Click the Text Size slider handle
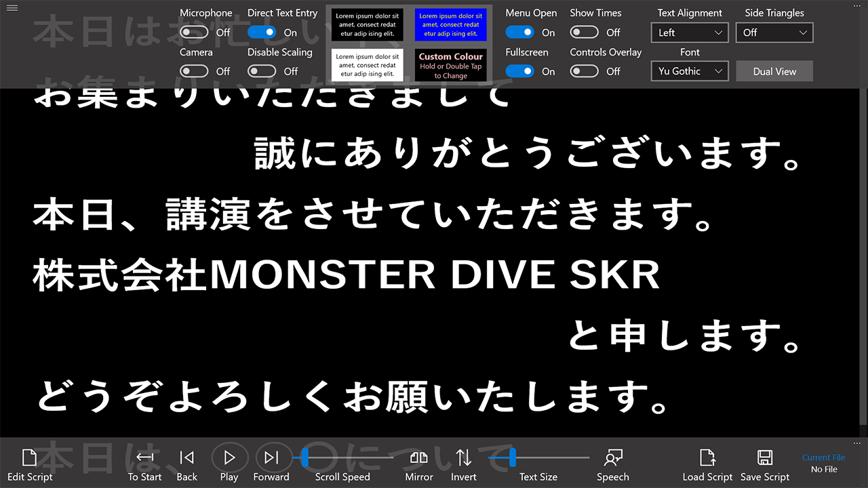 [x=513, y=457]
